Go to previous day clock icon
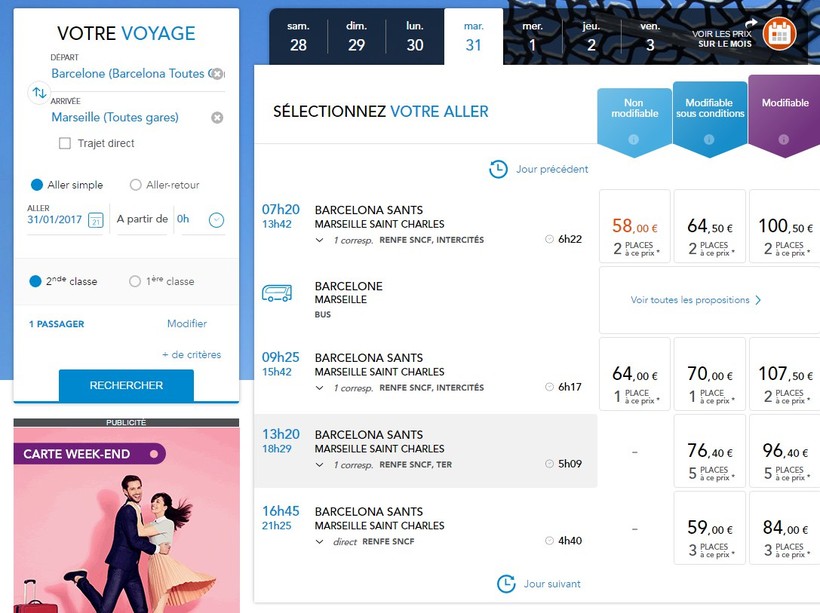 tap(498, 169)
